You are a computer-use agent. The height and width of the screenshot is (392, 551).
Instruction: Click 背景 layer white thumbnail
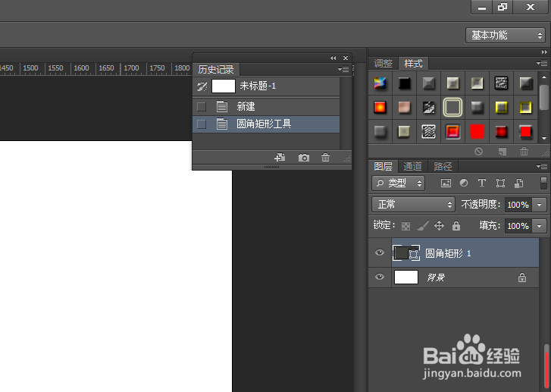406,277
